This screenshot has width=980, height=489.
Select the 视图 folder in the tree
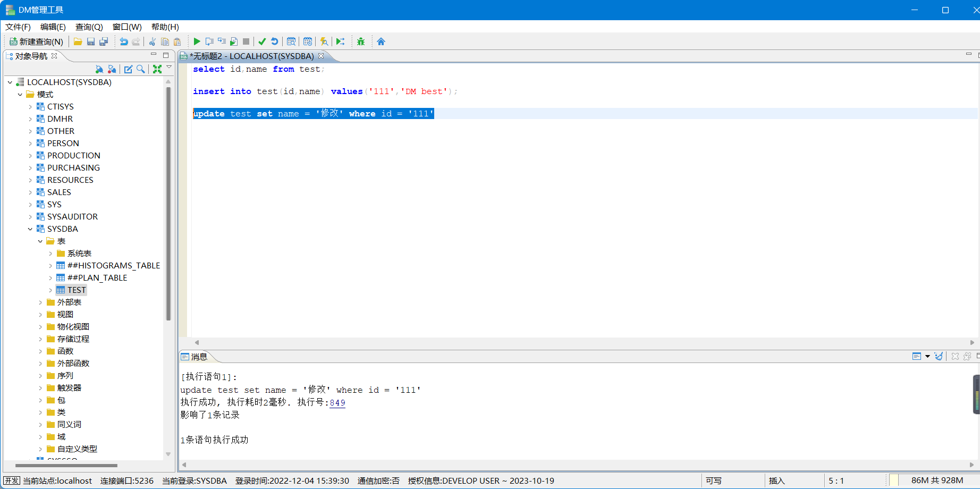(x=65, y=314)
